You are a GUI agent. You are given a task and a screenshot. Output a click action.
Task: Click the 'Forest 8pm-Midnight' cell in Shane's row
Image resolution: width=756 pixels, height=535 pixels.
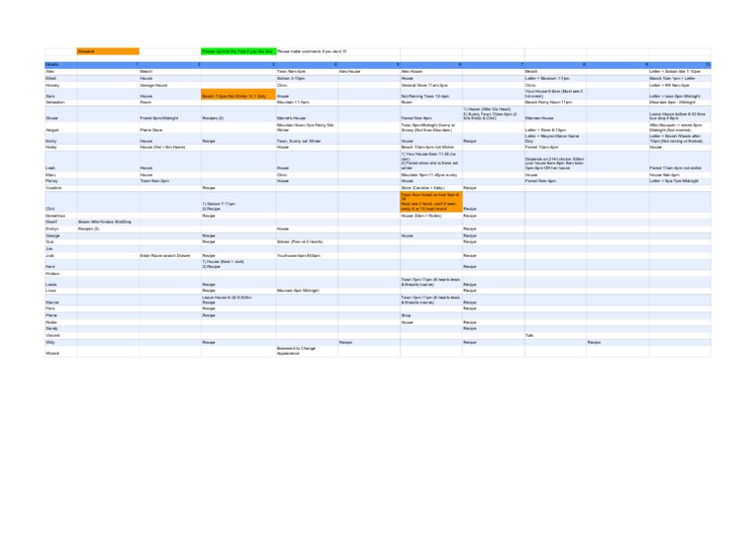coord(170,114)
